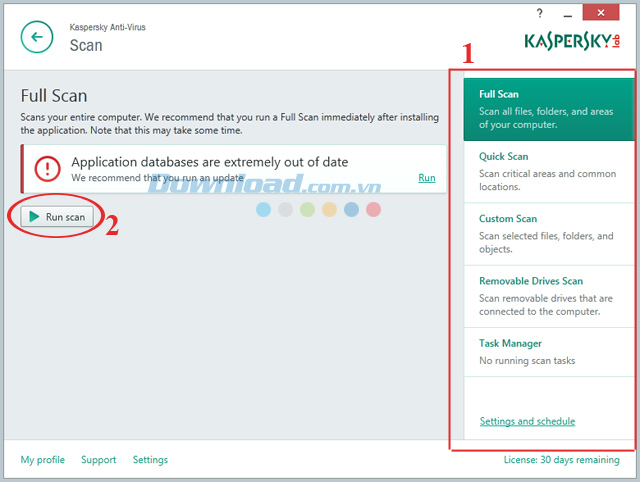This screenshot has height=482, width=640.
Task: Click the Run link to update databases
Action: [427, 178]
